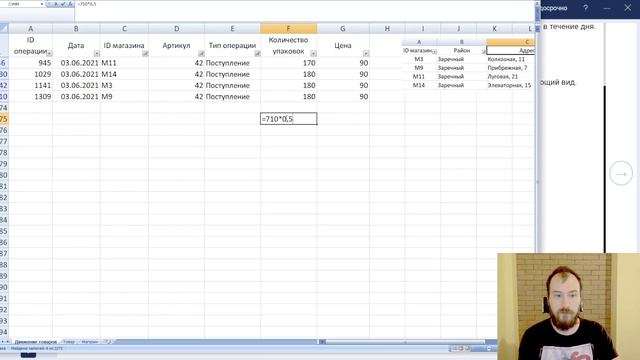
Task: Select row 75 header
Action: click(4, 119)
